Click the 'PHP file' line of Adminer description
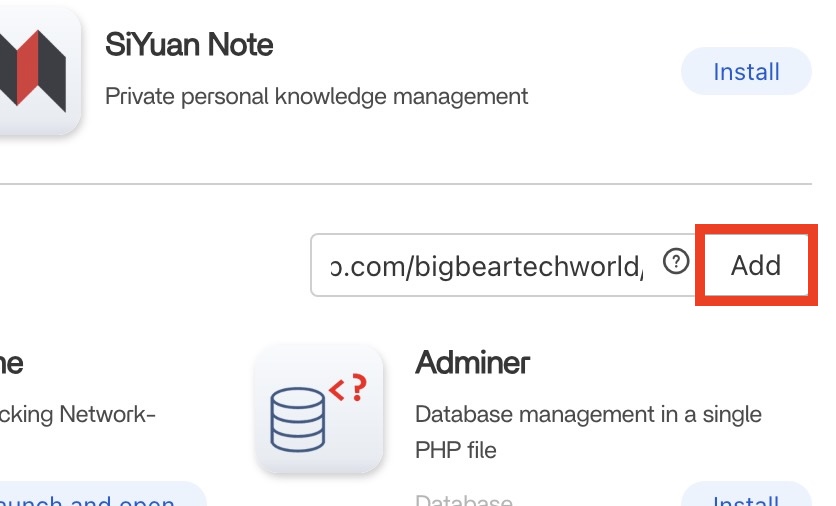 (456, 451)
